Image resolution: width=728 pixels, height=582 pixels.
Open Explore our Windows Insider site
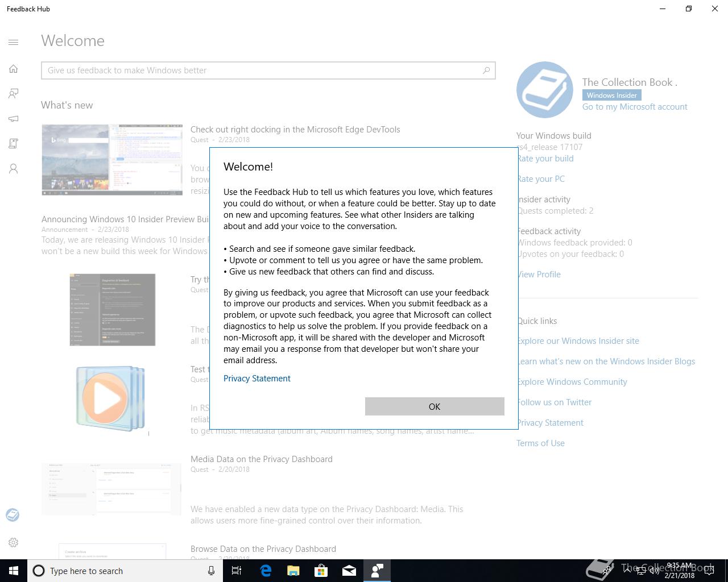578,341
